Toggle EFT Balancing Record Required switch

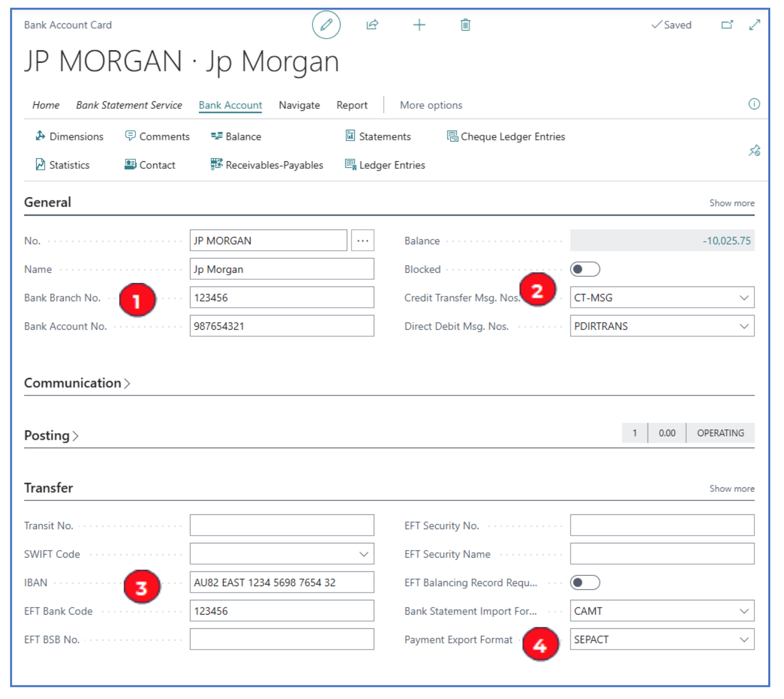click(x=584, y=582)
